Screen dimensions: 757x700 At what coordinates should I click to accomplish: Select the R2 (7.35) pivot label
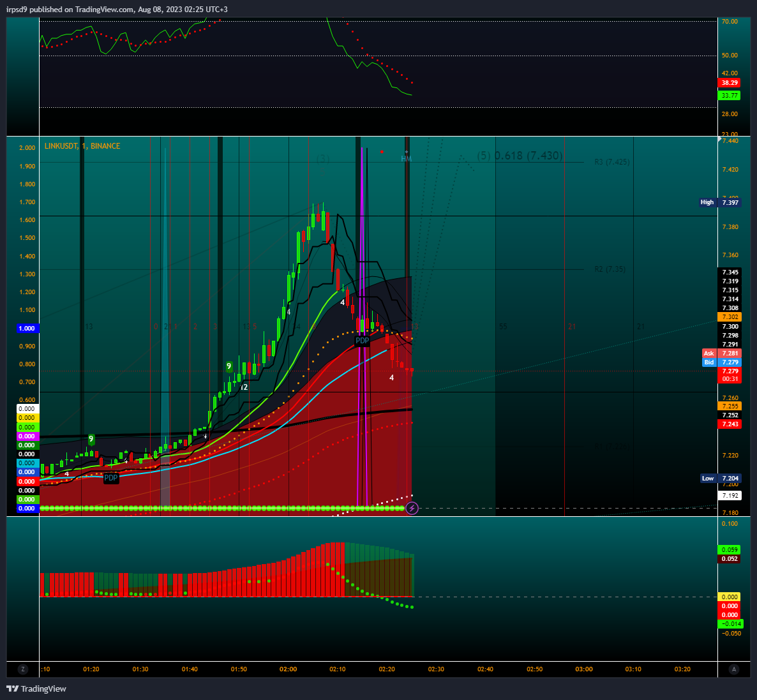(610, 269)
